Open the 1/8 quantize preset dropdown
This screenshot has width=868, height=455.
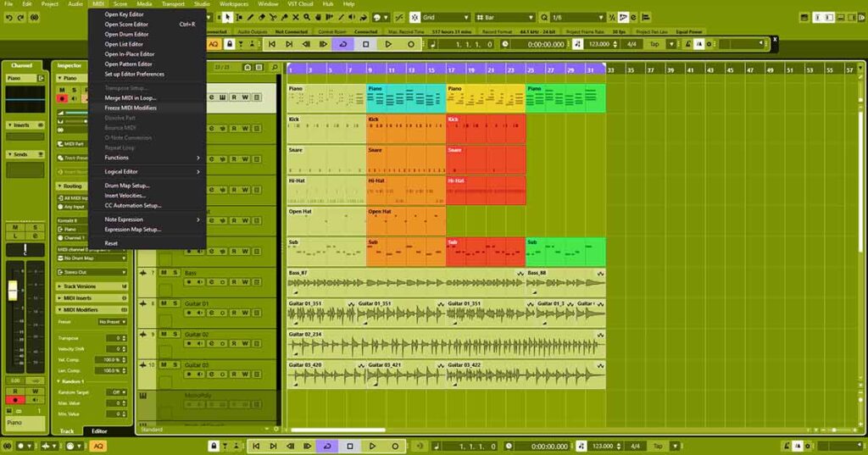(577, 18)
